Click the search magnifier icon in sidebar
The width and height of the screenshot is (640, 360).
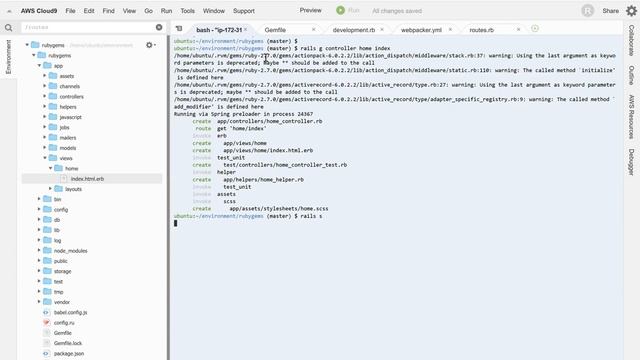[9, 28]
